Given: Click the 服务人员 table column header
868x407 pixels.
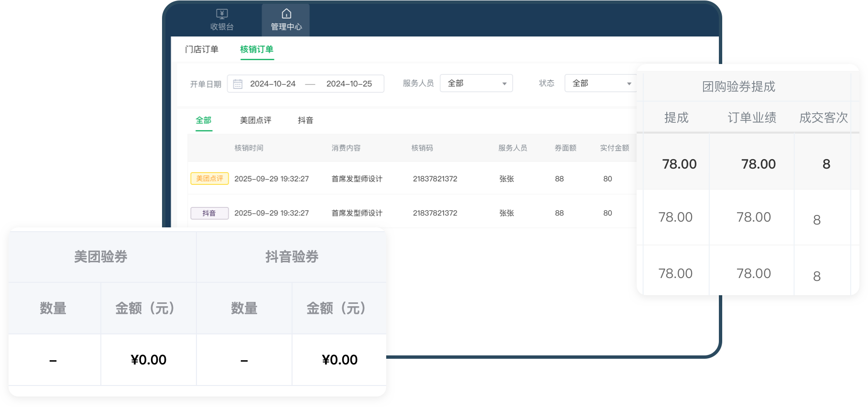Looking at the screenshot, I should [513, 148].
